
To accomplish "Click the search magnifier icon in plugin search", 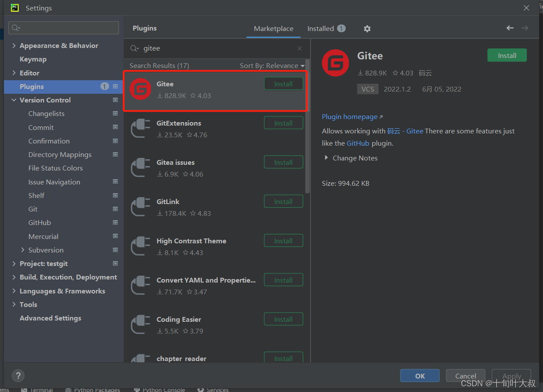I will (134, 48).
